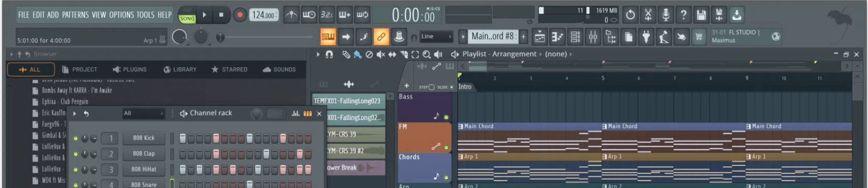Viewport: 868px width, 188px height.
Task: Toggle auto scrolling arrow button
Action: pos(346,36)
